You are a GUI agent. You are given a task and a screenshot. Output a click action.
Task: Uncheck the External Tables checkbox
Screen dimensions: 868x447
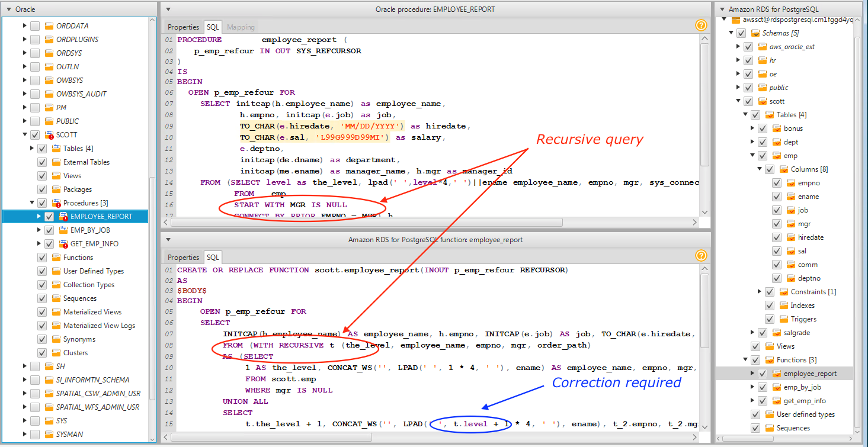[42, 162]
